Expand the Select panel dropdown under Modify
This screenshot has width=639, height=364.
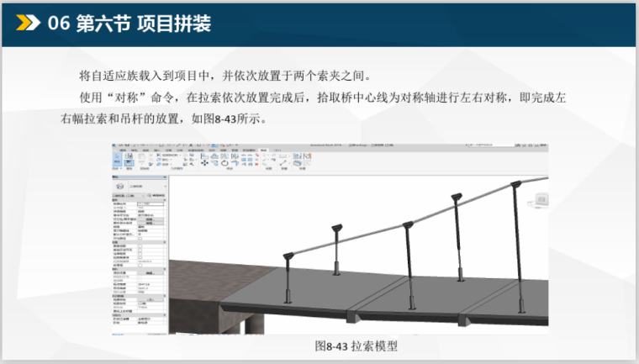pos(119,169)
